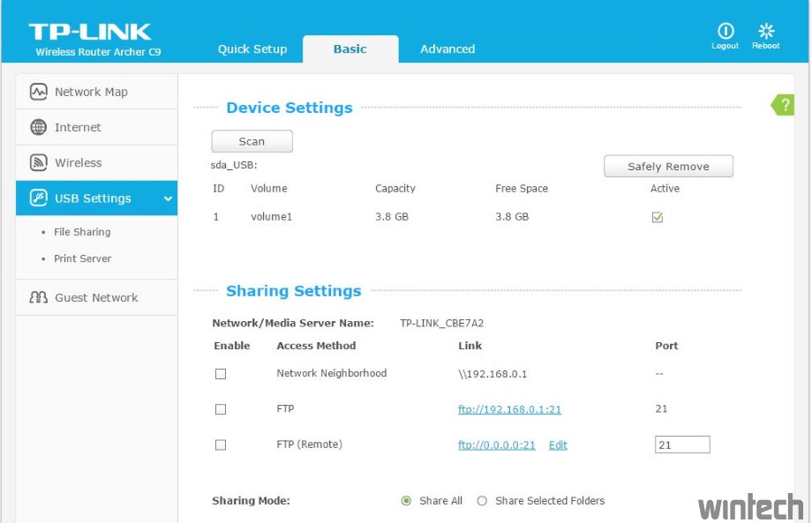Image resolution: width=812 pixels, height=523 pixels.
Task: Click the Guest Network people icon
Action: pyautogui.click(x=39, y=297)
